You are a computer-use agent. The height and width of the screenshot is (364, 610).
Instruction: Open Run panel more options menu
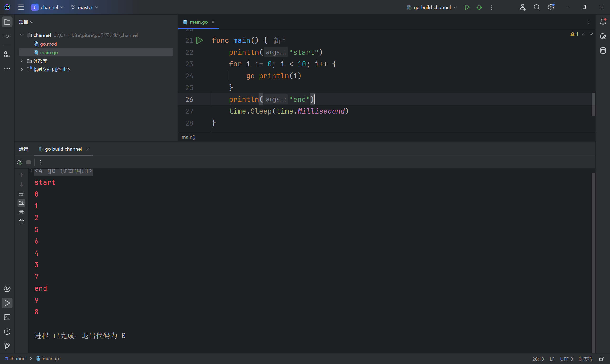[41, 162]
